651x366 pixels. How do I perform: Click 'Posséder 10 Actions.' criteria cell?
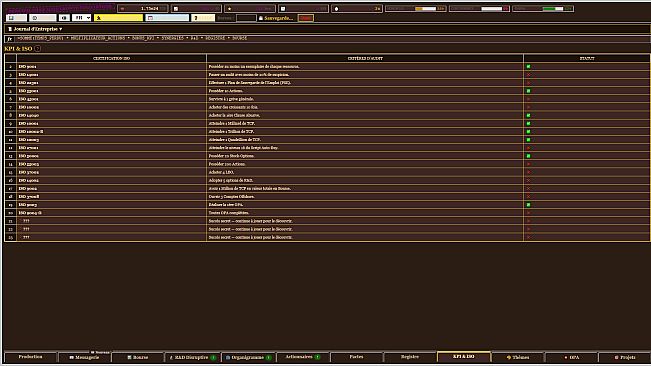[x=365, y=91]
